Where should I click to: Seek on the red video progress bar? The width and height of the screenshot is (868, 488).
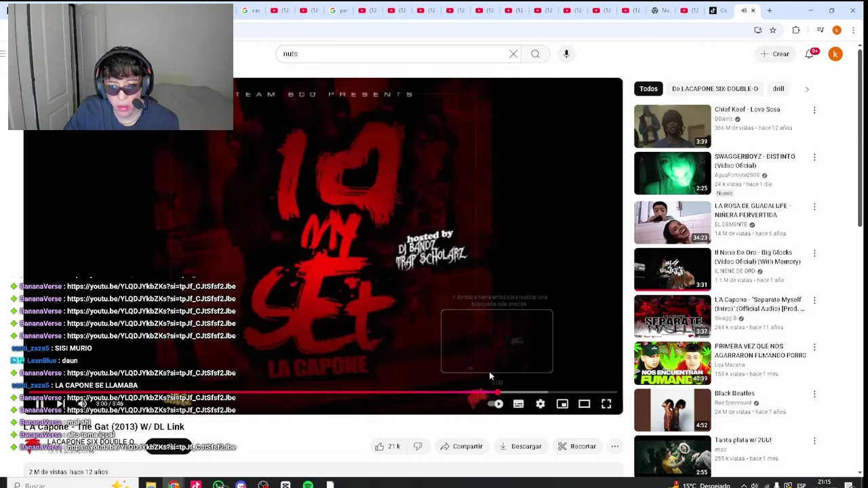coord(322,392)
